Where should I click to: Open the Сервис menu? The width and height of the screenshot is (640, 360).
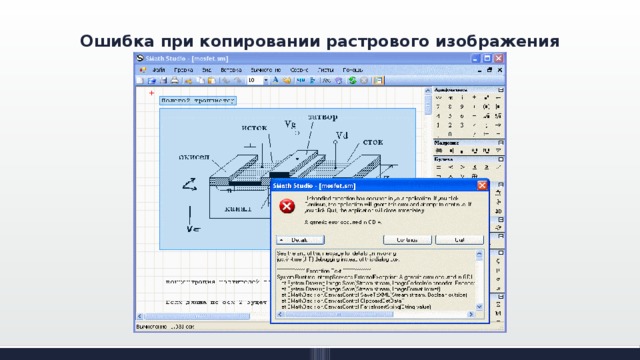(x=299, y=70)
